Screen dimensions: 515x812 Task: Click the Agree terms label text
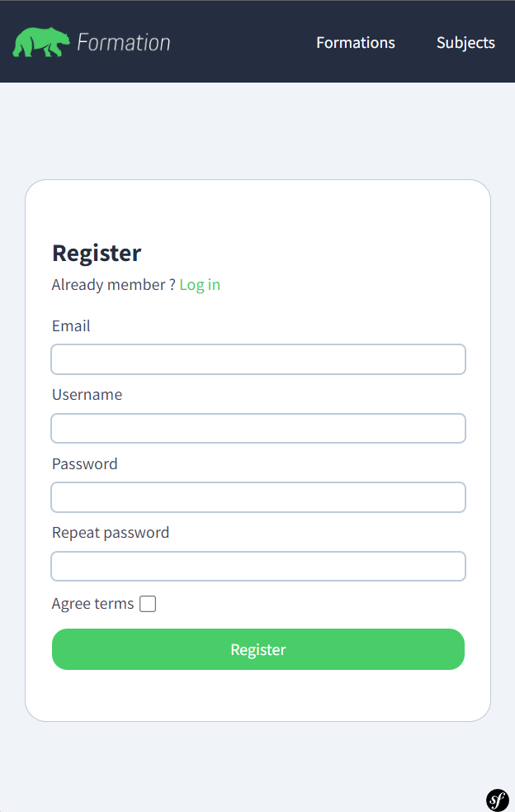point(92,603)
